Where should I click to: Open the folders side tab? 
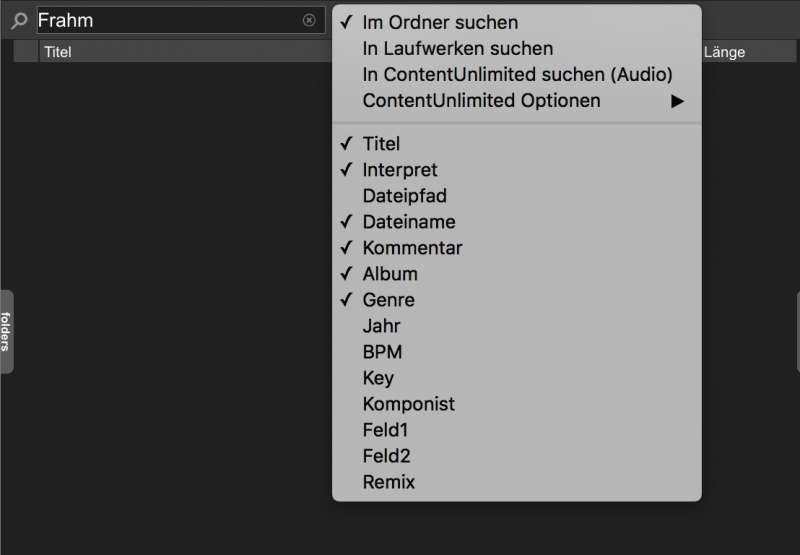6,332
